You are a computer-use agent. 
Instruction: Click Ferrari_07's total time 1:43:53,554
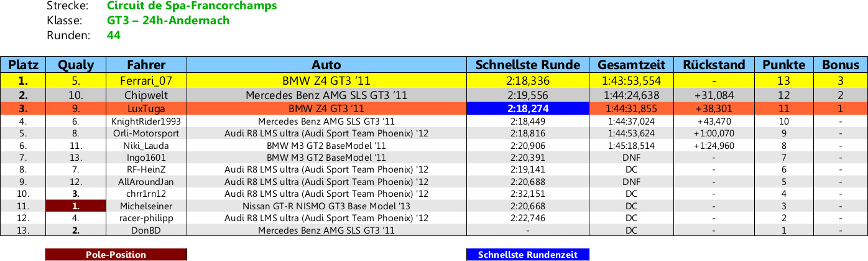coord(632,80)
